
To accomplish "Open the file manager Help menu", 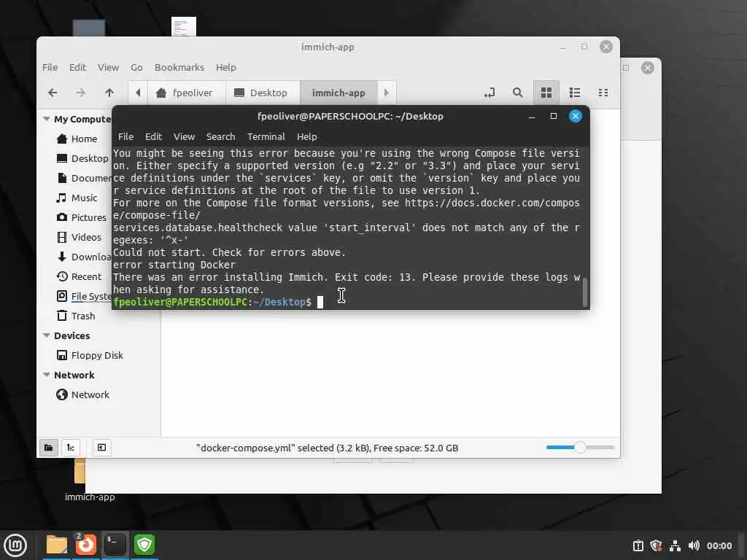I will (226, 68).
